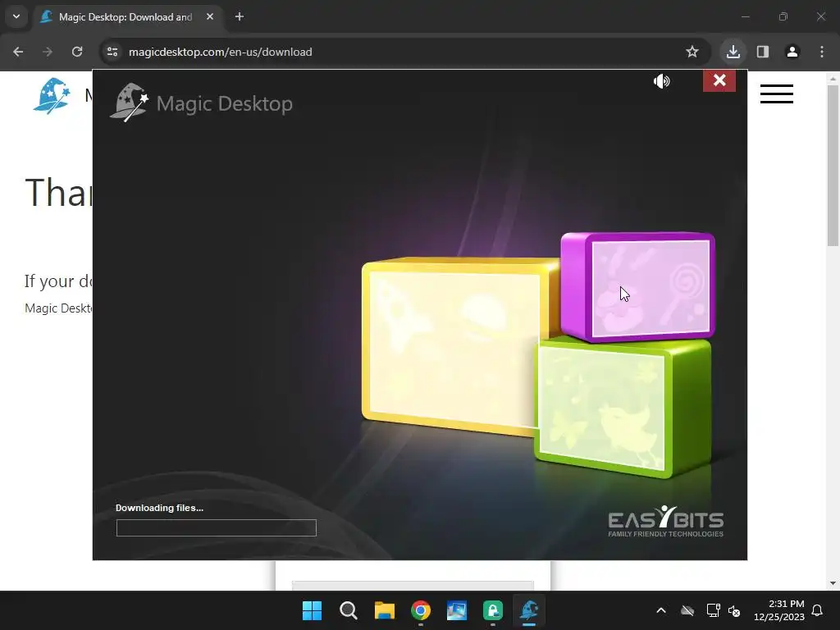Click the cloud sync tray icon
Screen dimensions: 840x630
point(687,610)
